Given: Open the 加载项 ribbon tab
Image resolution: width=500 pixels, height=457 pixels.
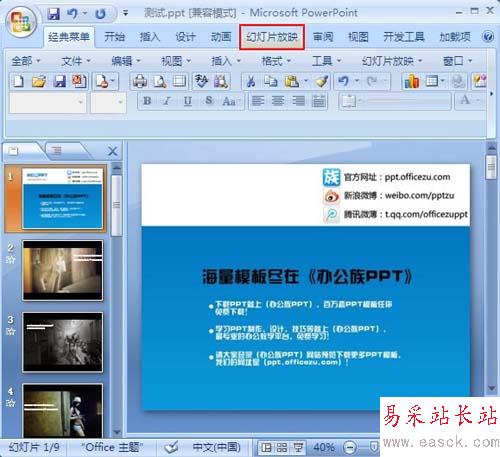Looking at the screenshot, I should [455, 37].
